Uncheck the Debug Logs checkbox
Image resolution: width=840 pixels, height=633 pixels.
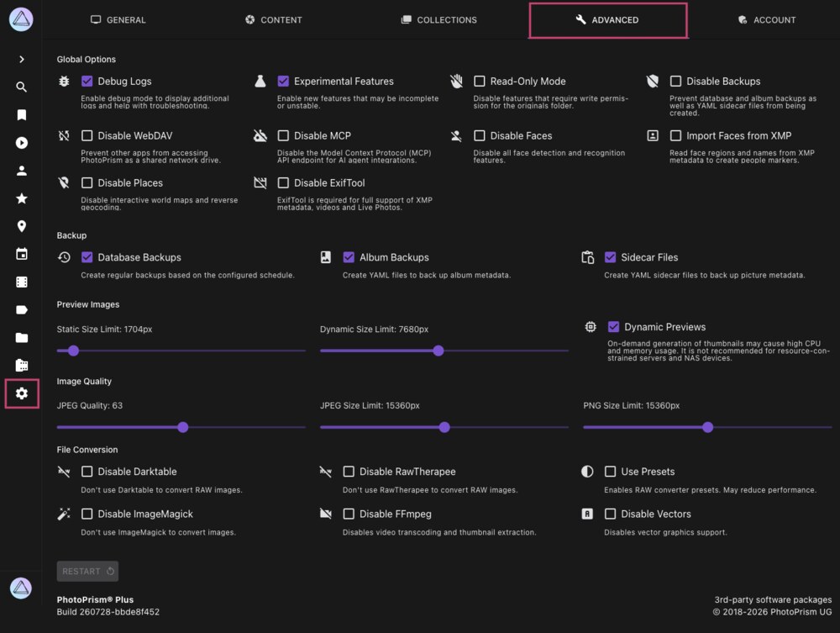click(x=87, y=81)
